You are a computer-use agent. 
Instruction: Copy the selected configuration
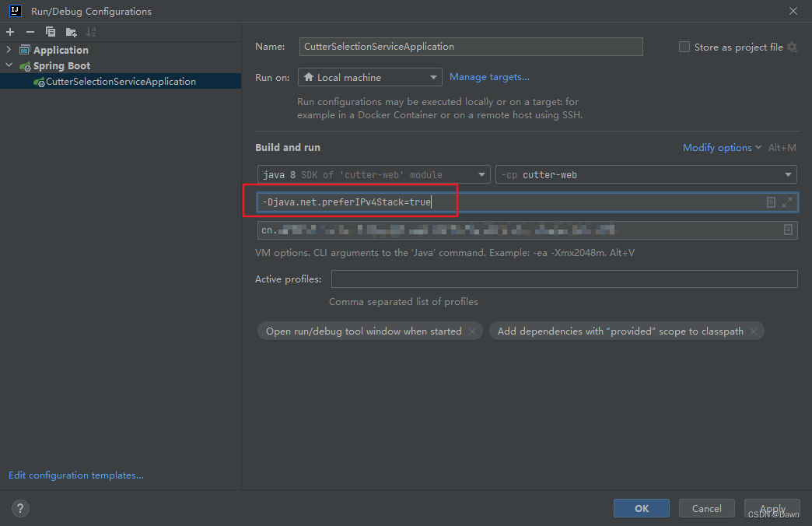51,32
